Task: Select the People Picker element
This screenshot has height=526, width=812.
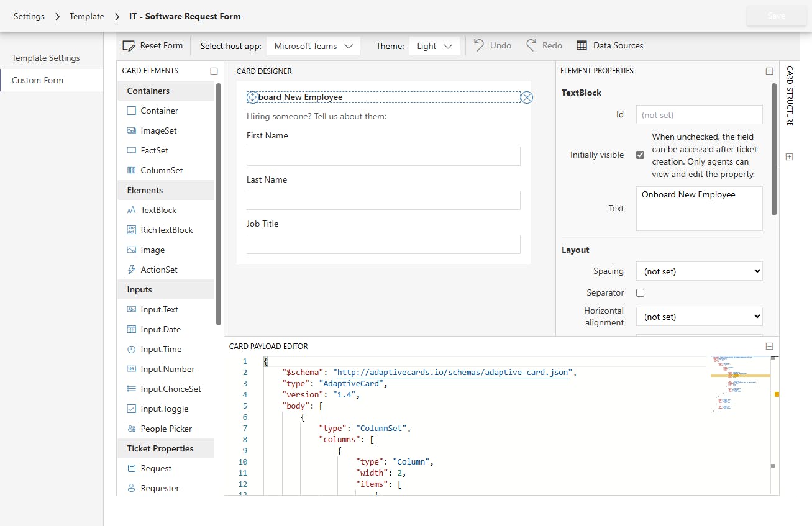Action: pos(166,429)
